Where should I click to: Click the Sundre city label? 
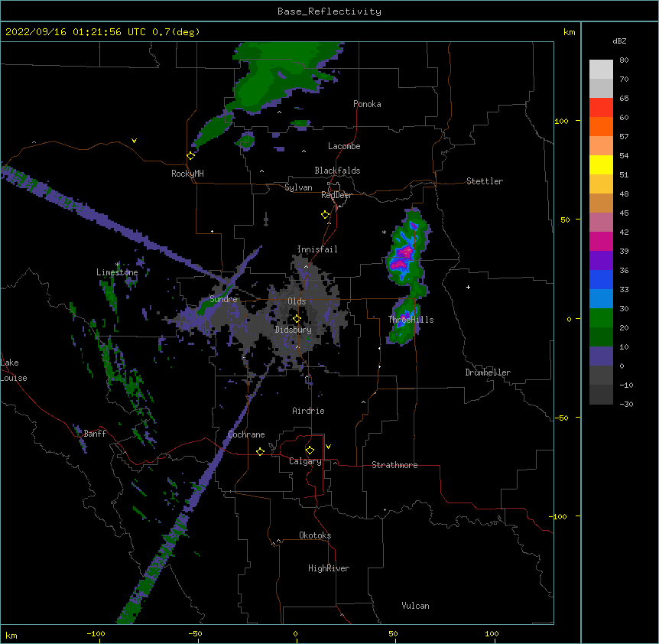coord(223,299)
